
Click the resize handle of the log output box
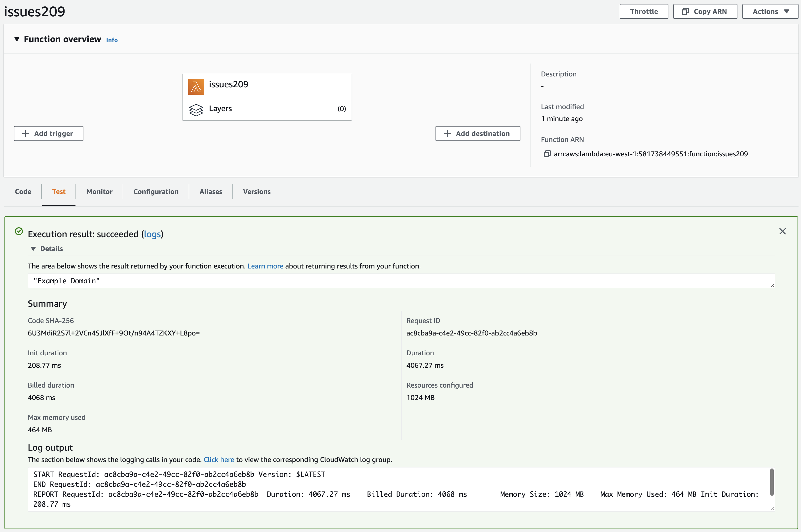click(772, 509)
